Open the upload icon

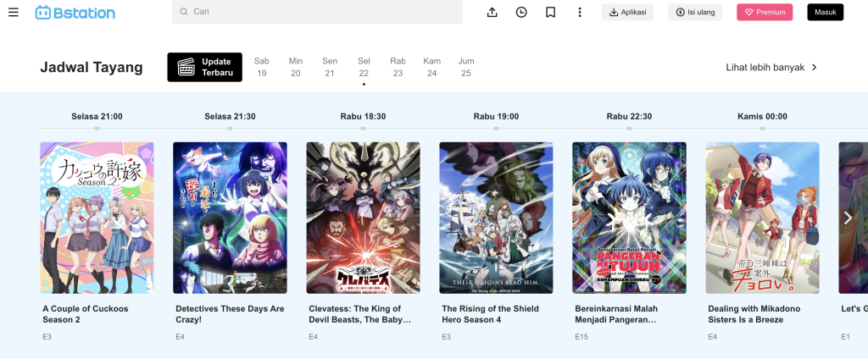pyautogui.click(x=492, y=12)
